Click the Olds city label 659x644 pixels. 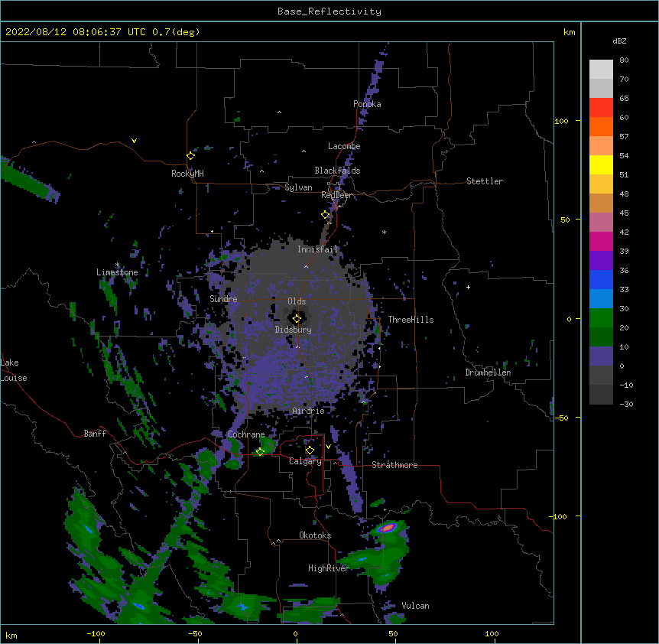[x=297, y=301]
